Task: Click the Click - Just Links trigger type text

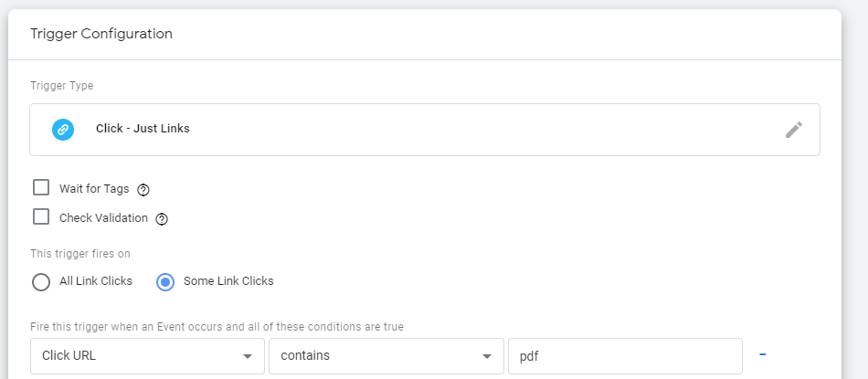Action: tap(143, 129)
